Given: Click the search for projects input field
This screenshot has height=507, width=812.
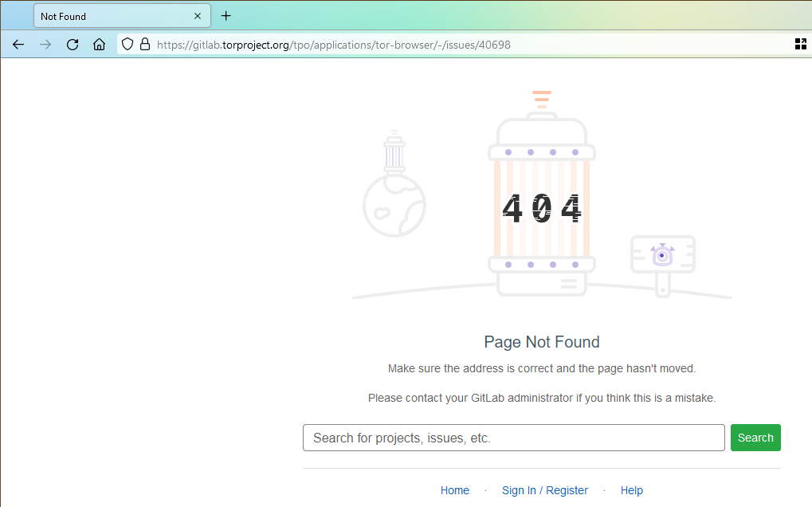Looking at the screenshot, I should (513, 437).
